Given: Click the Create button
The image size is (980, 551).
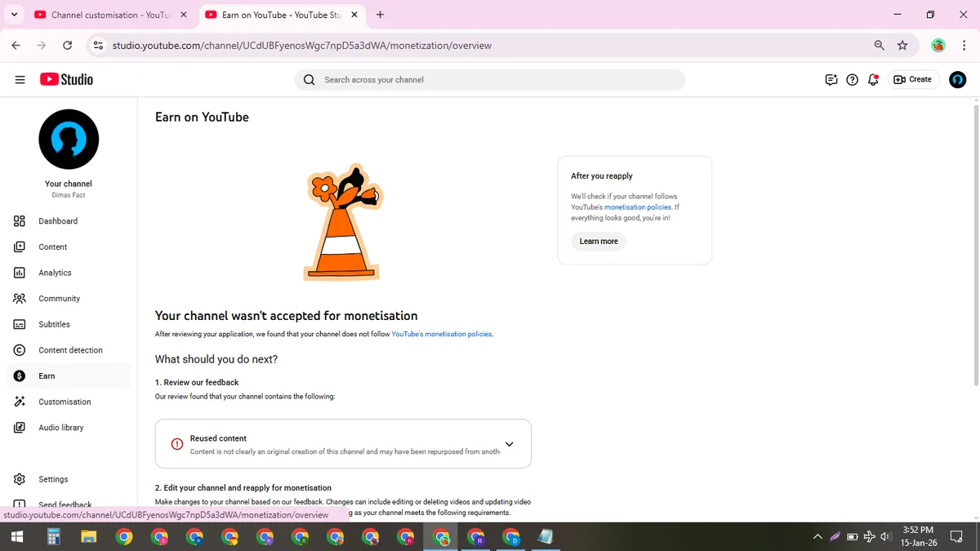Looking at the screenshot, I should click(913, 79).
